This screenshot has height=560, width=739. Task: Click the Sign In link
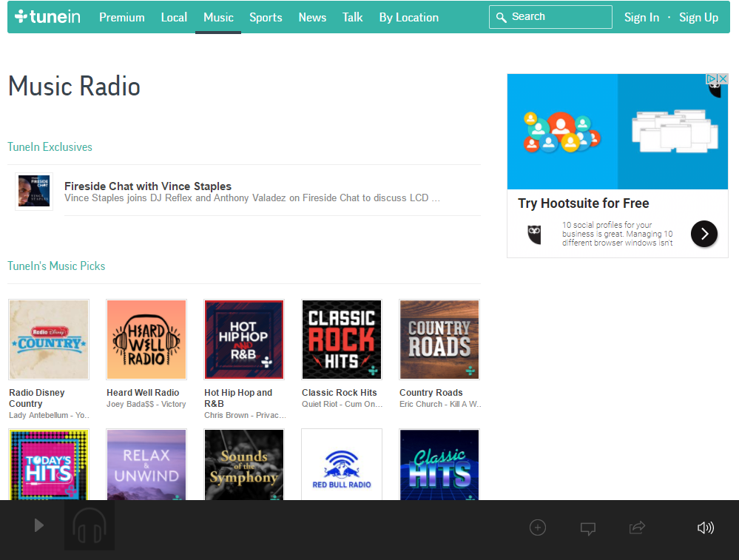(x=641, y=18)
